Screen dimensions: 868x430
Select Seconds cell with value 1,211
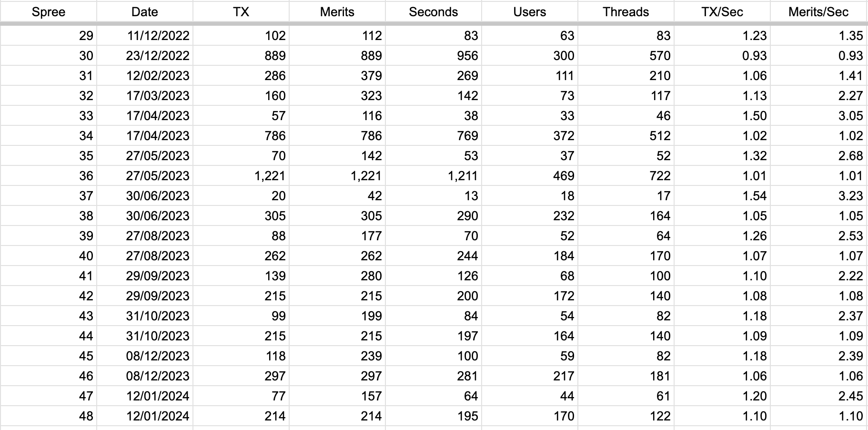point(434,176)
